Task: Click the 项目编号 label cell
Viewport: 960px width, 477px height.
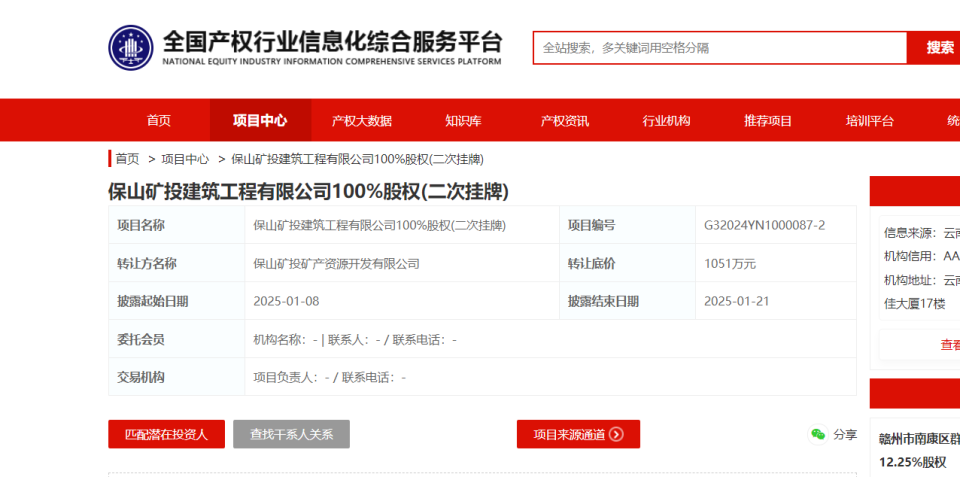Action: coord(628,225)
